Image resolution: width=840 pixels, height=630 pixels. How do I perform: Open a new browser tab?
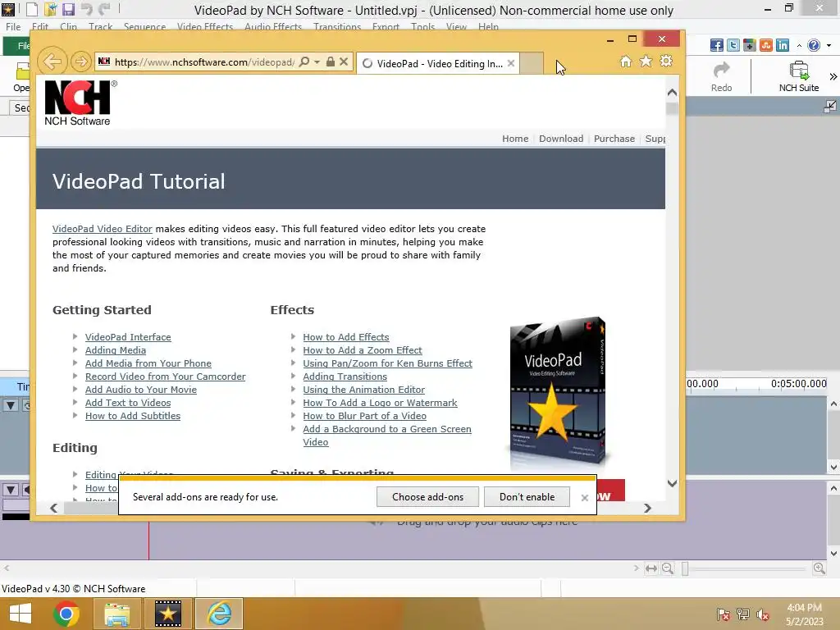coord(532,63)
